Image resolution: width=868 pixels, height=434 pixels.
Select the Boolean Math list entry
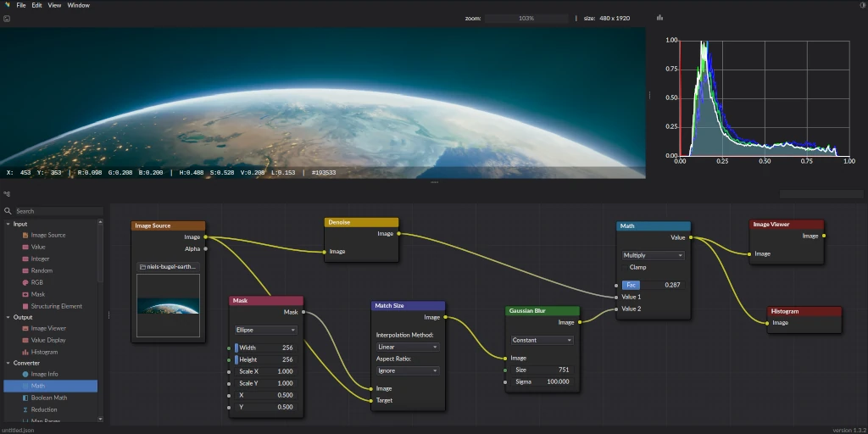tap(50, 398)
